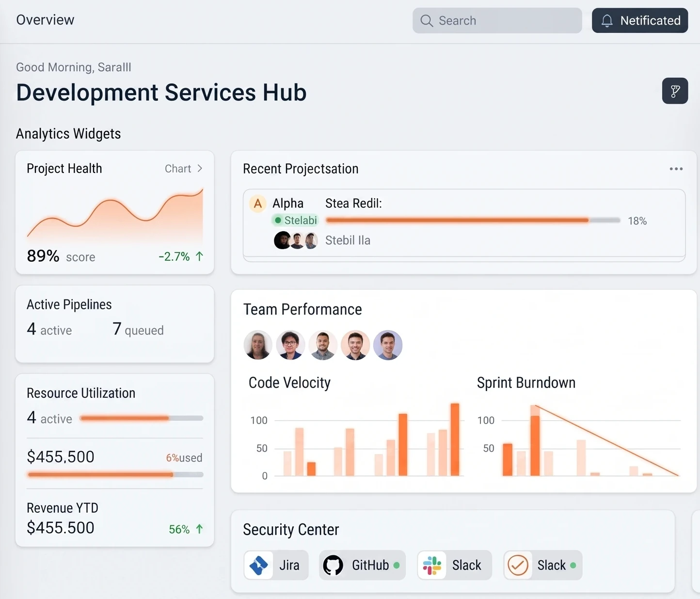Click the 'Team Performance' heading
This screenshot has width=700, height=599.
pos(302,309)
